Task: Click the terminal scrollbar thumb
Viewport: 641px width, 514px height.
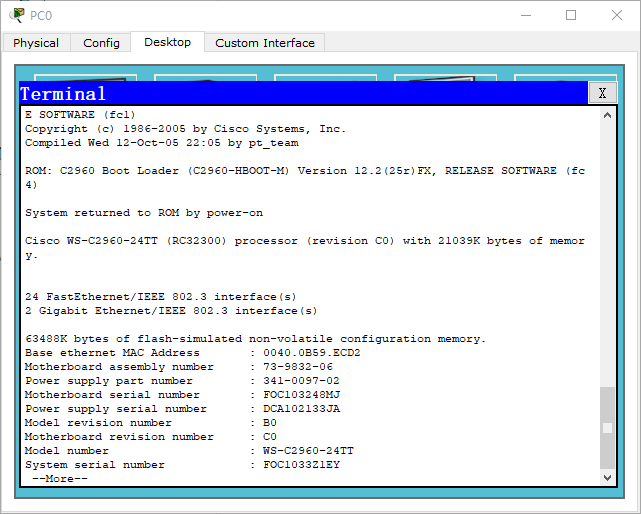Action: 607,428
